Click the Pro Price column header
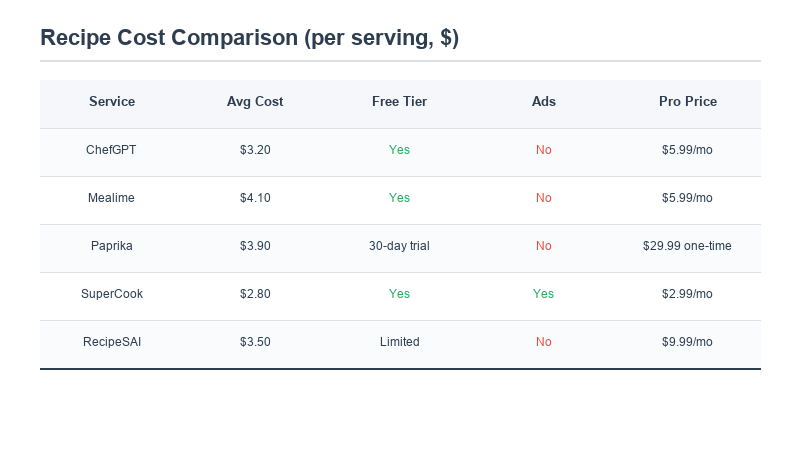Viewport: 800px width, 450px height. [x=688, y=102]
